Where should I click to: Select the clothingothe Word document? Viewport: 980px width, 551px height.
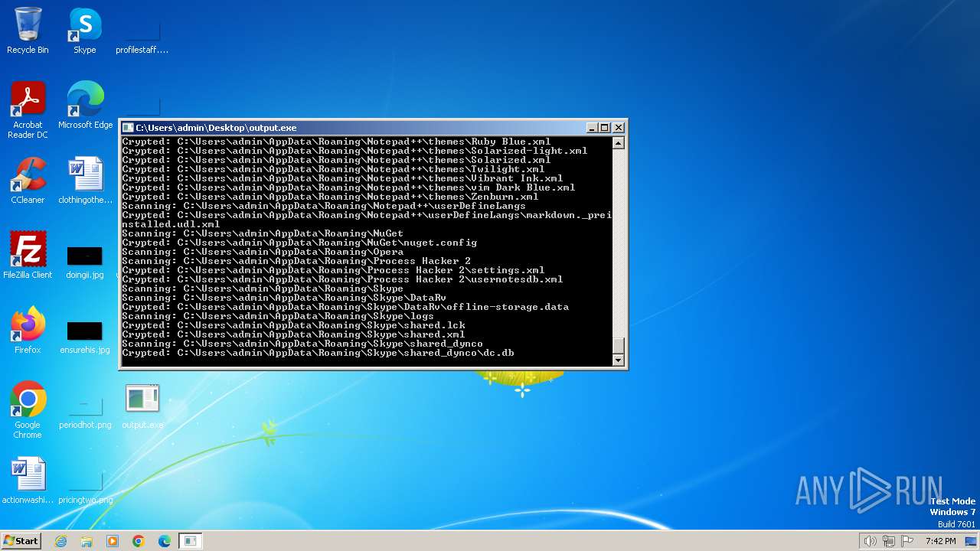coord(85,181)
